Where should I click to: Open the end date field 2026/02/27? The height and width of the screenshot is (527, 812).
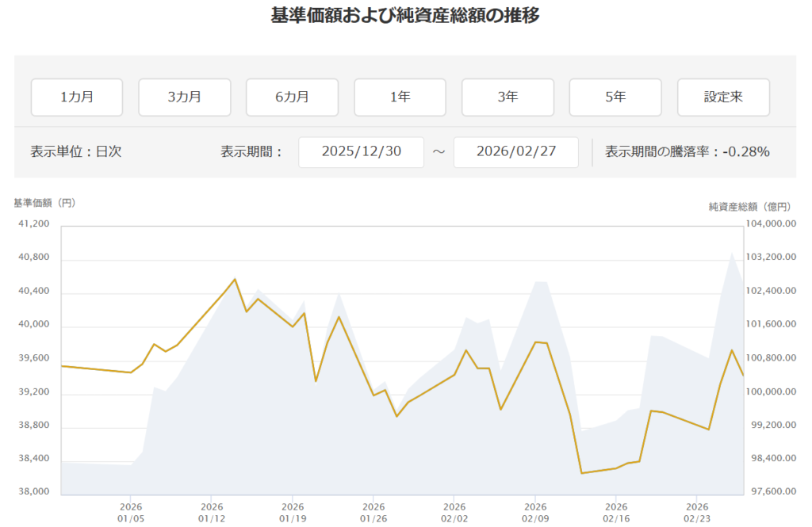click(515, 151)
